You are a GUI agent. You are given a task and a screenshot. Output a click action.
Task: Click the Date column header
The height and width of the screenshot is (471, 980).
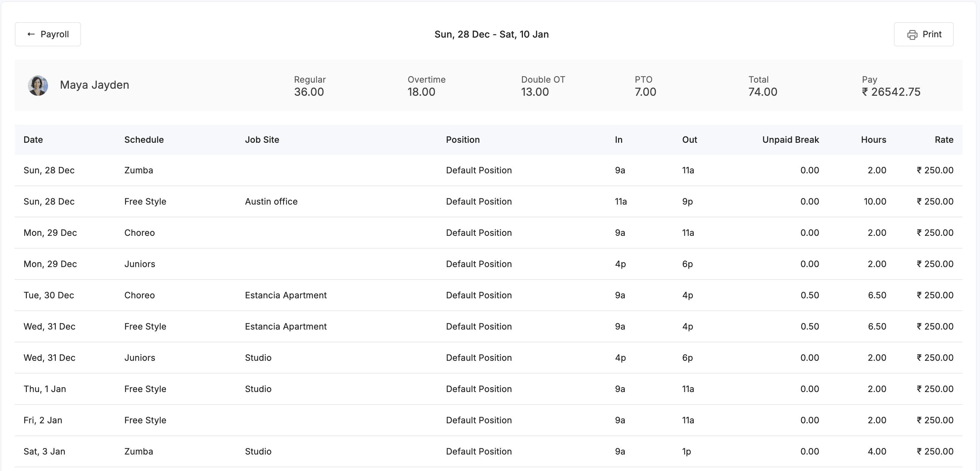(33, 139)
